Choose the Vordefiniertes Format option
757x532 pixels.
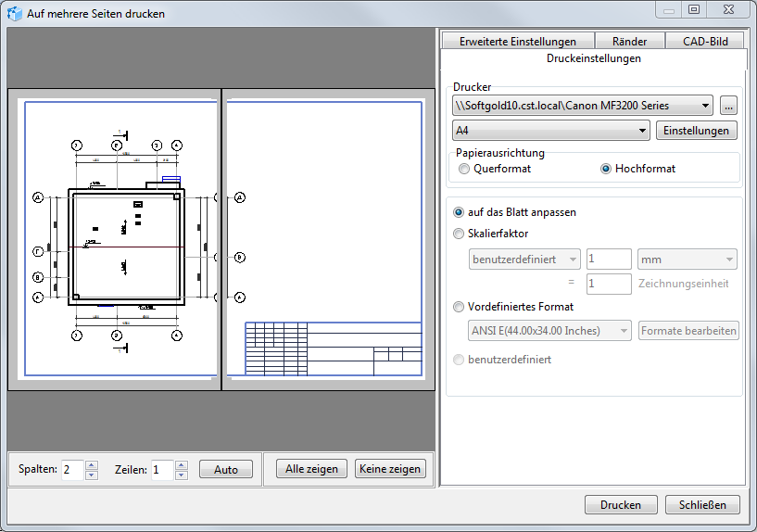[x=460, y=307]
